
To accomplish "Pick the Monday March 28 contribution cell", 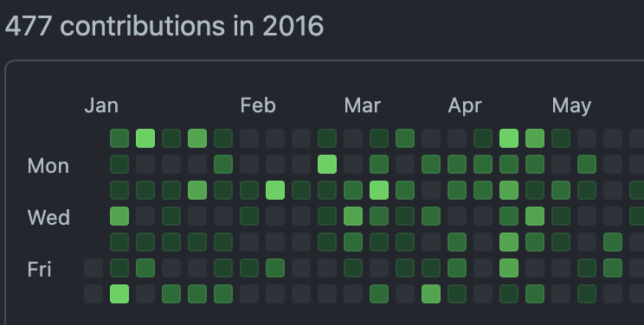I will click(x=431, y=164).
